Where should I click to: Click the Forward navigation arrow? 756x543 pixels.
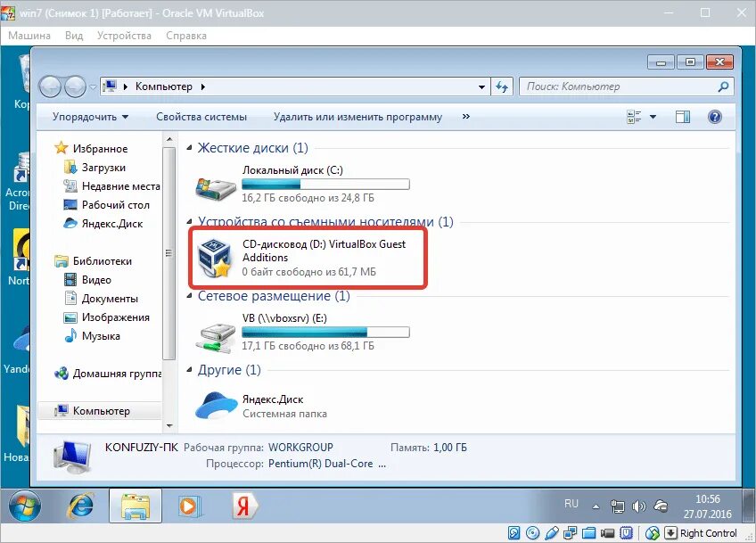75,86
